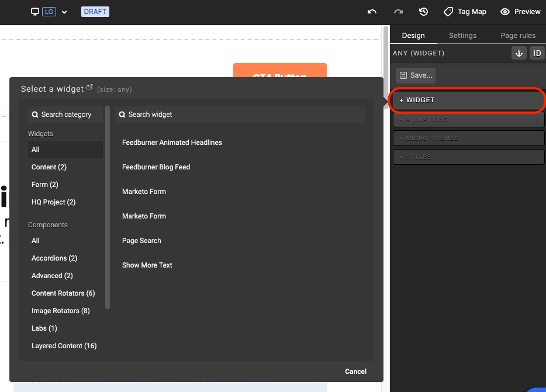Focus the Search category field
Viewport: 546px width, 392px height.
point(65,115)
